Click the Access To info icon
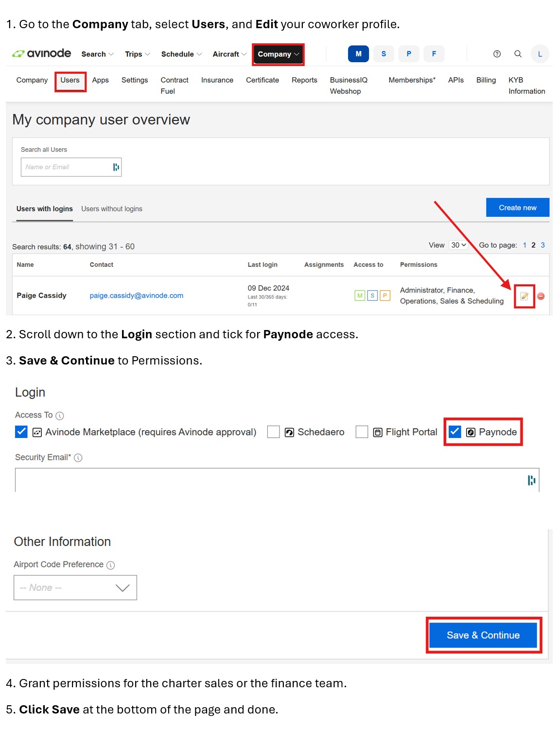Screen dimensions: 560x731 [60, 416]
